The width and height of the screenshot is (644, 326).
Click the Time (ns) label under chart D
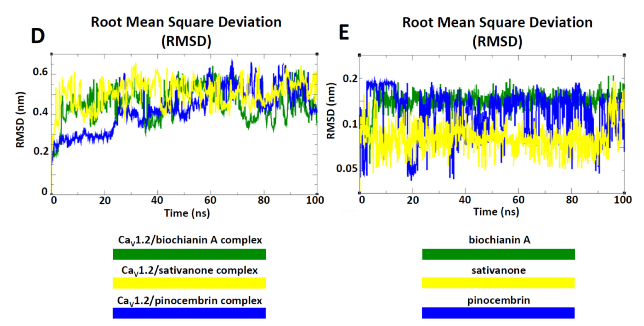187,213
